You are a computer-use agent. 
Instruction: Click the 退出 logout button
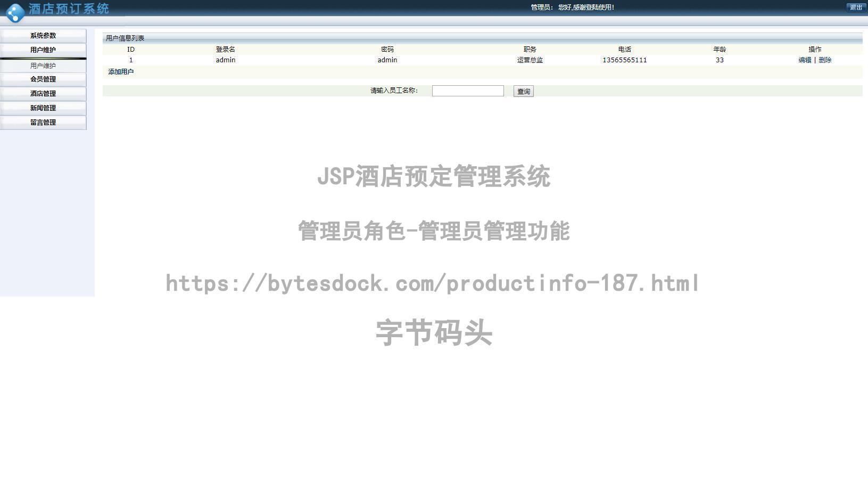coord(856,7)
